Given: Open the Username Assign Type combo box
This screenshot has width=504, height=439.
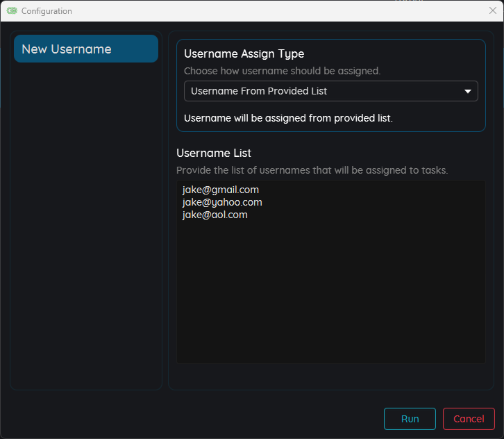Looking at the screenshot, I should pos(330,91).
